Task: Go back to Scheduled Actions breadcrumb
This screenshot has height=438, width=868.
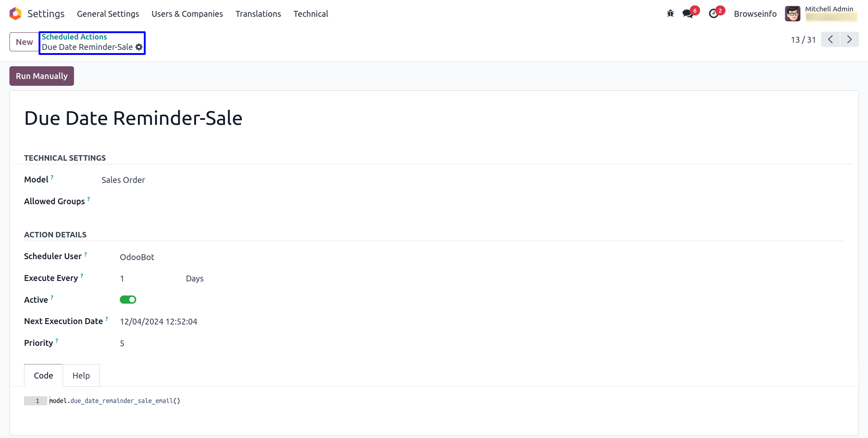Action: click(74, 37)
